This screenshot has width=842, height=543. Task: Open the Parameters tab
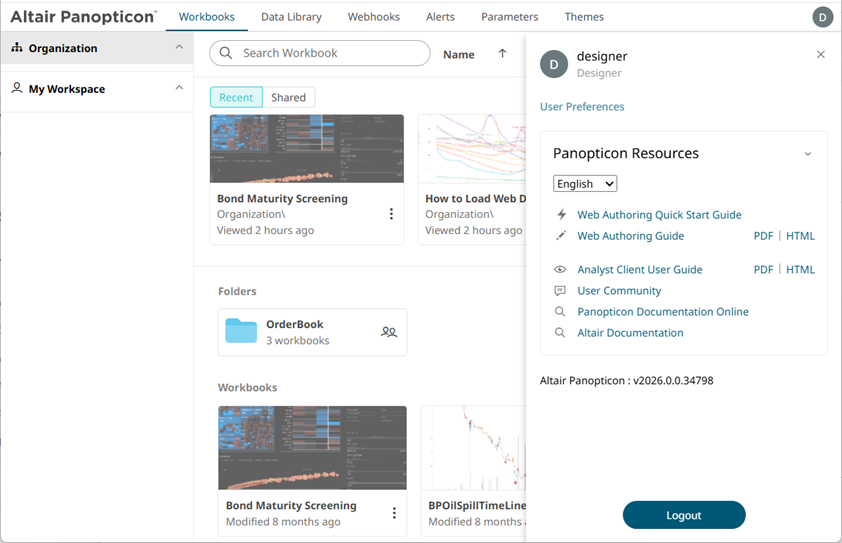coord(510,17)
